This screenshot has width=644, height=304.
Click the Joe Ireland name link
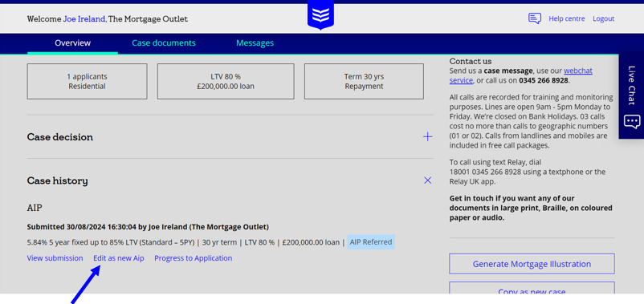(84, 19)
